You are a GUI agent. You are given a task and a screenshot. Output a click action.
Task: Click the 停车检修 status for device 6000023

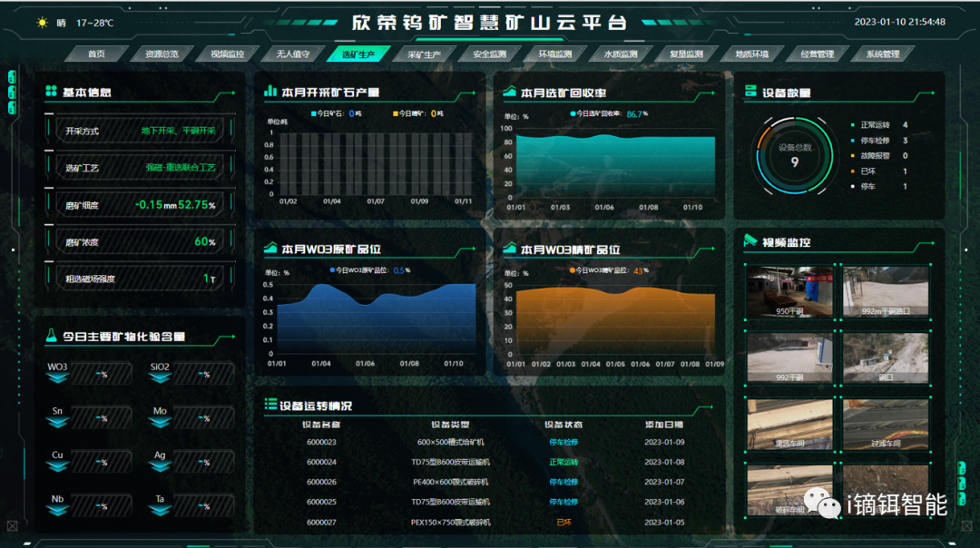click(563, 443)
